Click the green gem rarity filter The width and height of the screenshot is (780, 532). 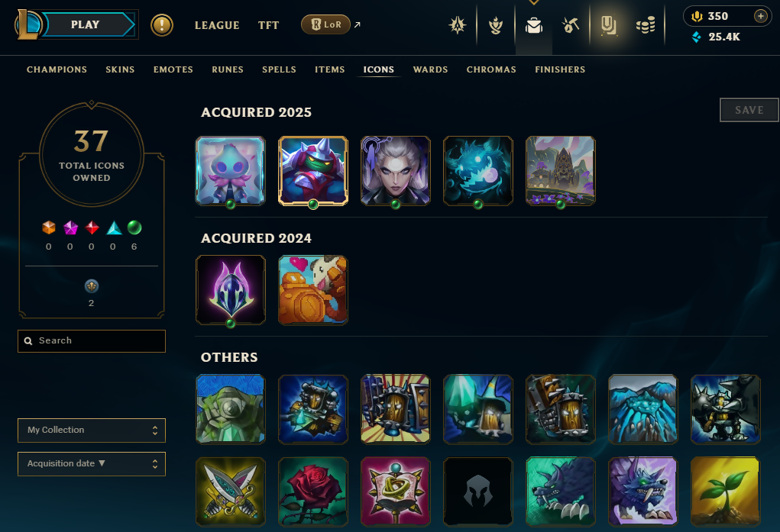[134, 227]
